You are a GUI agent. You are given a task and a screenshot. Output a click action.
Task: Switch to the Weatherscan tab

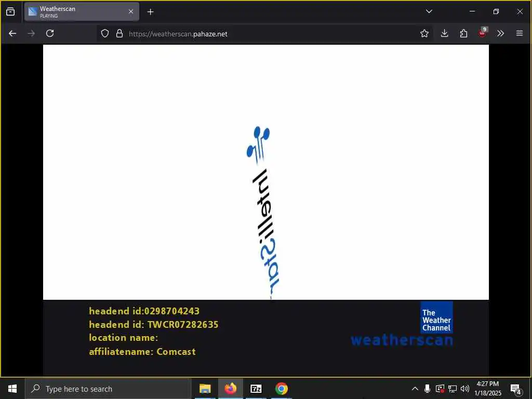(x=82, y=11)
